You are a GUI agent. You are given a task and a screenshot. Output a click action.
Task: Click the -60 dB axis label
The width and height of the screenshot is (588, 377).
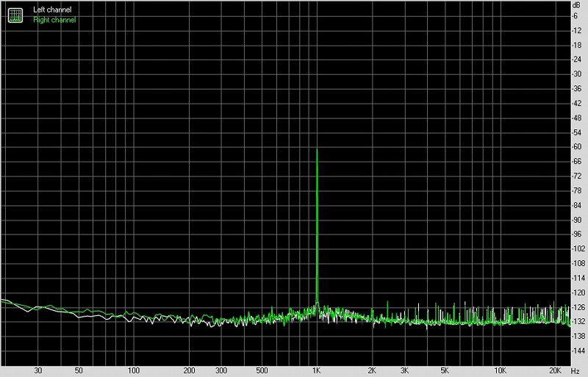(577, 147)
